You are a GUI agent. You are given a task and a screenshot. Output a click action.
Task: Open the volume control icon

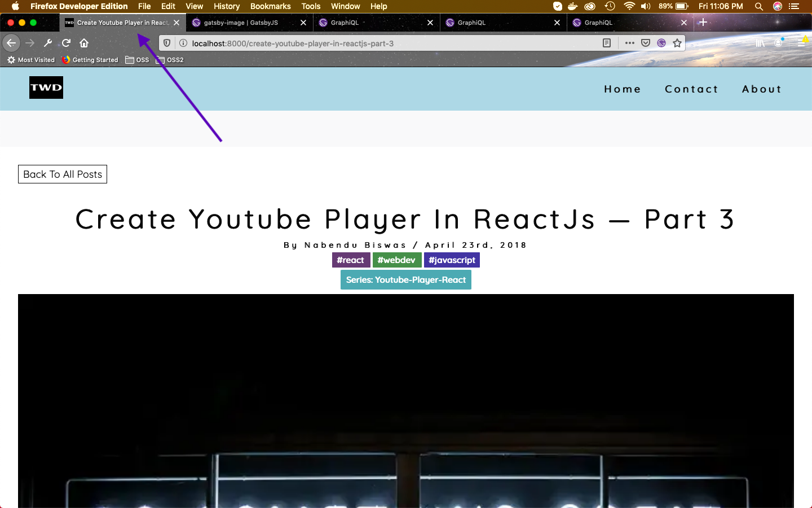click(x=646, y=6)
